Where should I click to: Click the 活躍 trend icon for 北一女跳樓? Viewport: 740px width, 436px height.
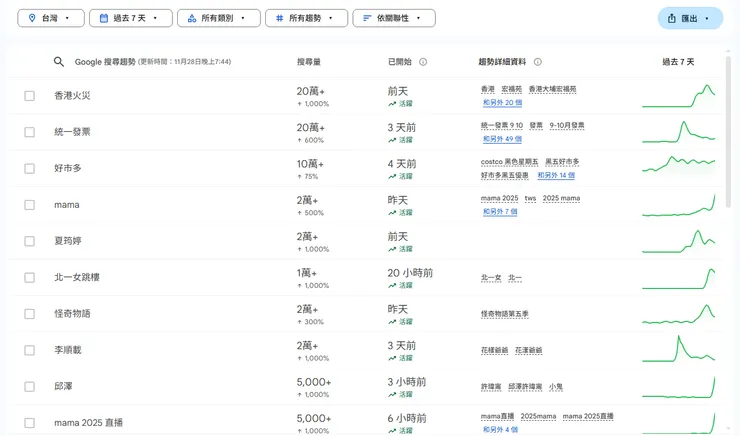(392, 285)
